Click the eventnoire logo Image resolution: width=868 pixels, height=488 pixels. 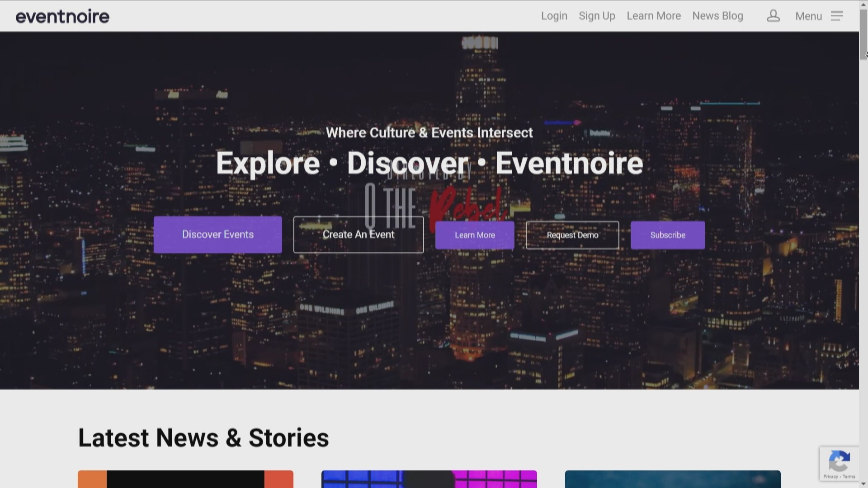62,16
